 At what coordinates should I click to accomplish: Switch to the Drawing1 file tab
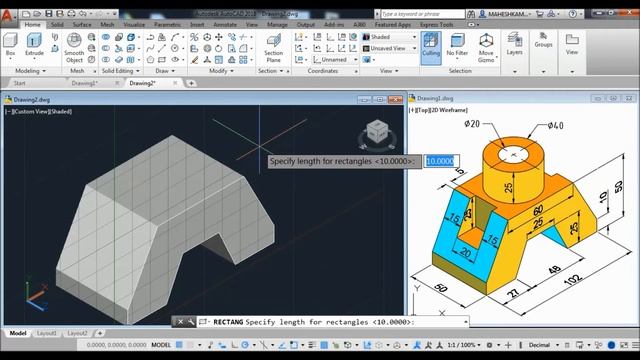(x=84, y=83)
